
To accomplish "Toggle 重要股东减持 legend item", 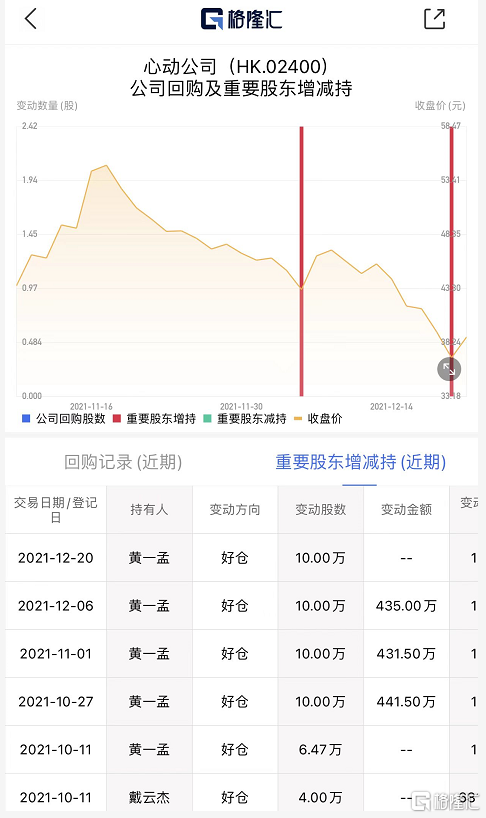I will (x=245, y=418).
